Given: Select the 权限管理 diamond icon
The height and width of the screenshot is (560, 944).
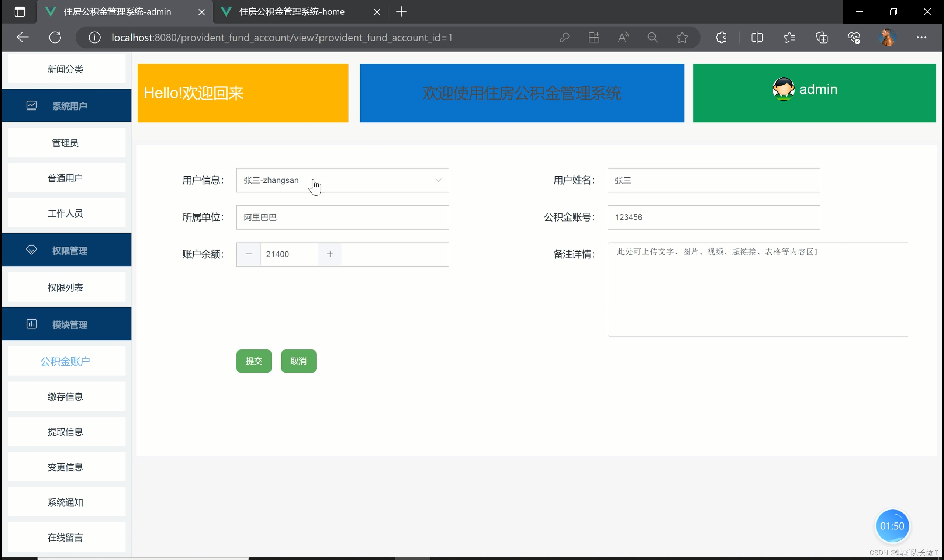Looking at the screenshot, I should point(31,250).
